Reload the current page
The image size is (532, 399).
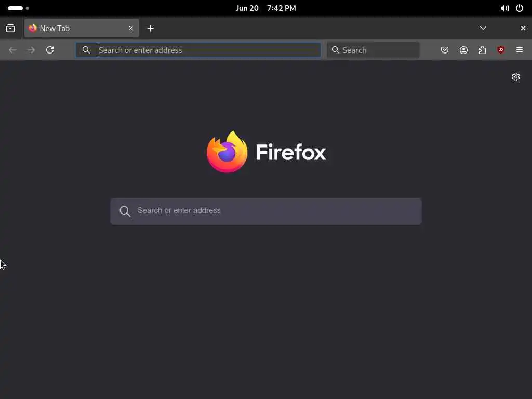pos(50,50)
